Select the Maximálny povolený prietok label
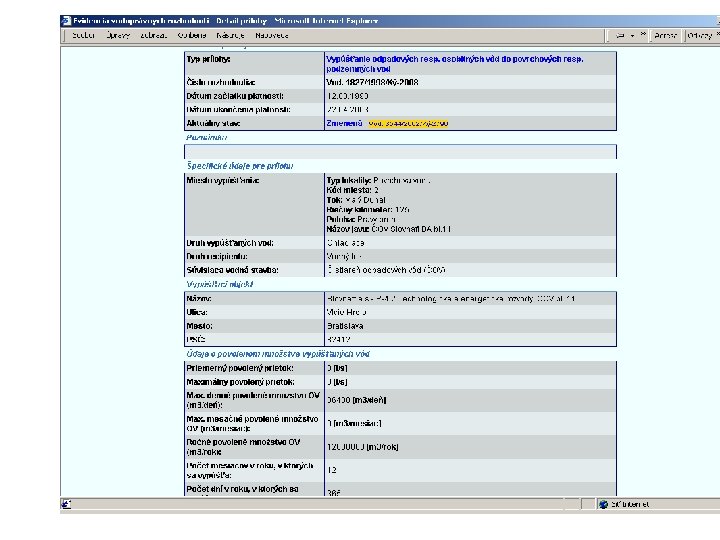 241,382
